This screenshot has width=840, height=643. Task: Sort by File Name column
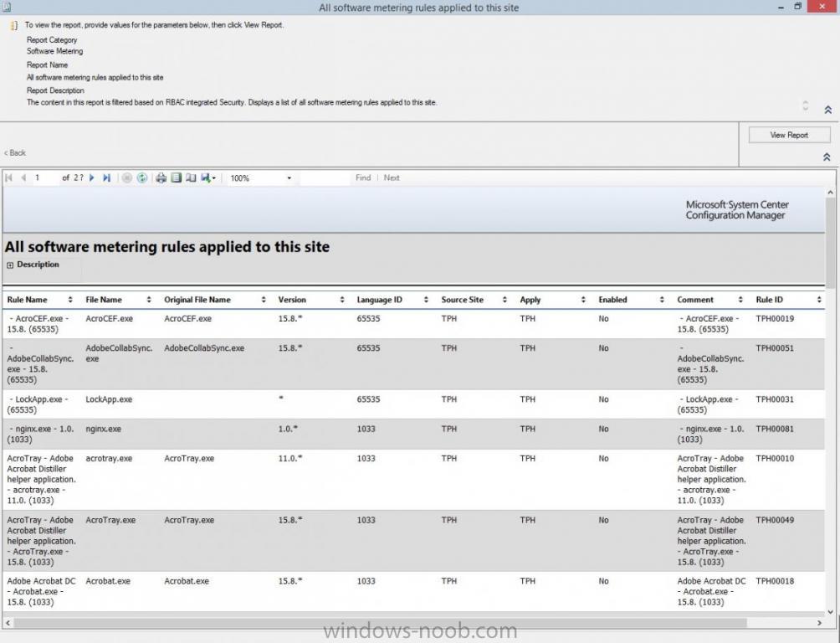pyautogui.click(x=148, y=300)
